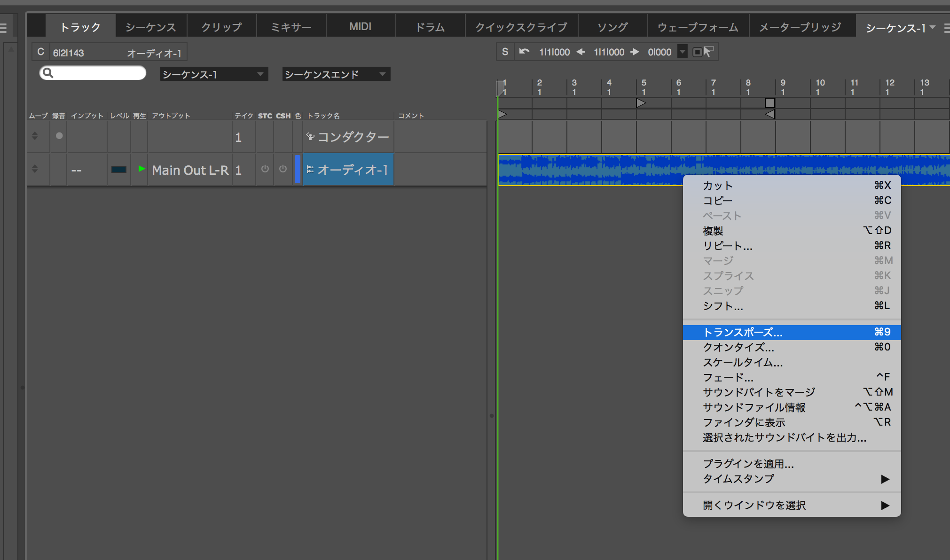Click the move handle for オーディオ-1 track
950x560 pixels.
tap(35, 169)
